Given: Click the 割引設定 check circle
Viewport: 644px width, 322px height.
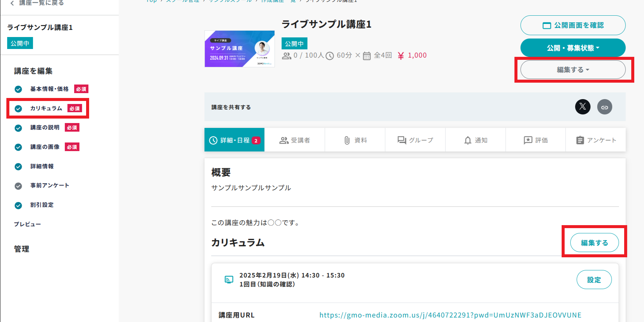Looking at the screenshot, I should point(18,205).
